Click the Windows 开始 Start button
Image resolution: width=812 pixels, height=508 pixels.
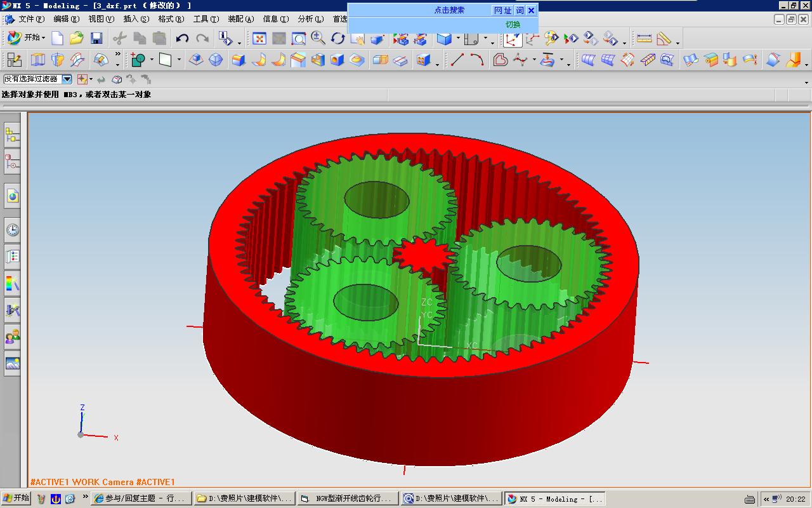pyautogui.click(x=16, y=498)
